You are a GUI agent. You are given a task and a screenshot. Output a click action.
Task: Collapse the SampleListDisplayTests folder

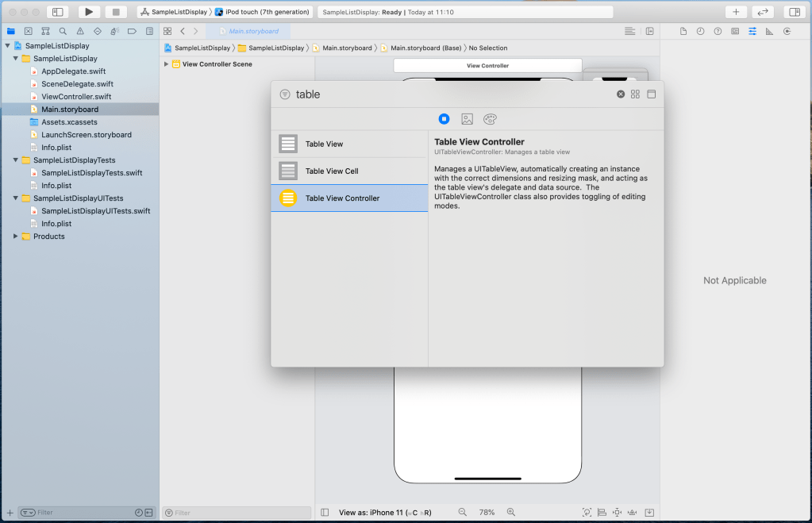[x=16, y=160]
